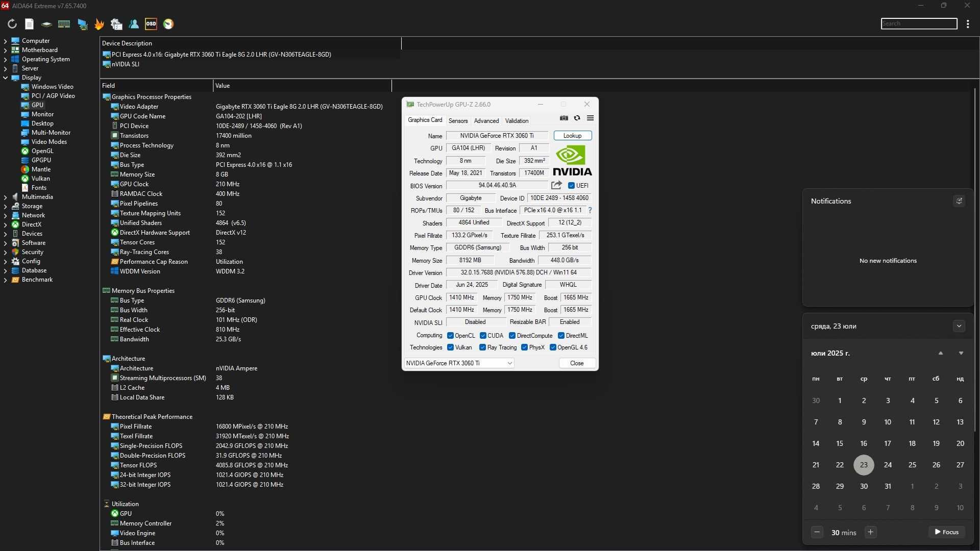Image resolution: width=980 pixels, height=551 pixels.
Task: Switch to the Validation tab in GPU-Z
Action: click(x=517, y=121)
